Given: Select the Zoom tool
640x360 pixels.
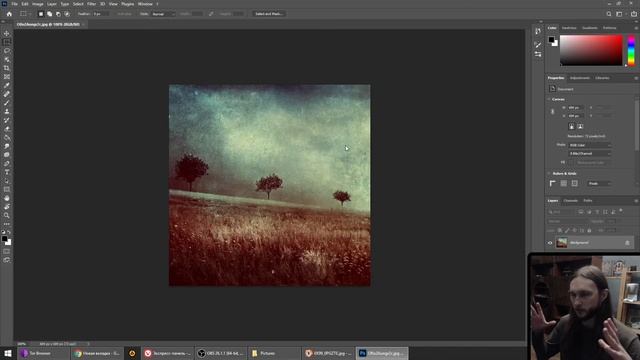Looking at the screenshot, I should (7, 215).
